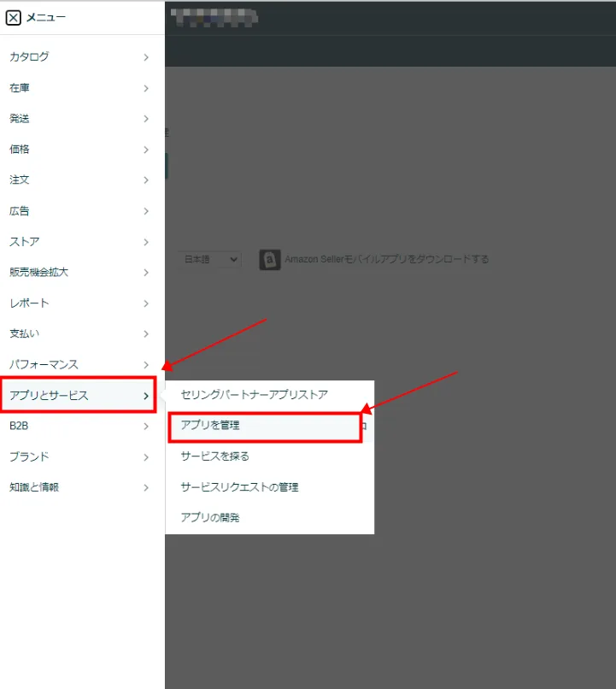The width and height of the screenshot is (616, 689).
Task: Open the 価格 menu item
Action: 82,150
